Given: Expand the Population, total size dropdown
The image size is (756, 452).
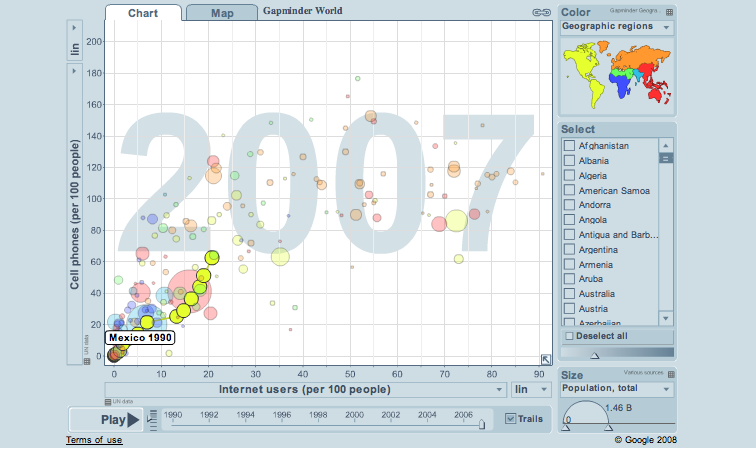Looking at the screenshot, I should pyautogui.click(x=617, y=389).
